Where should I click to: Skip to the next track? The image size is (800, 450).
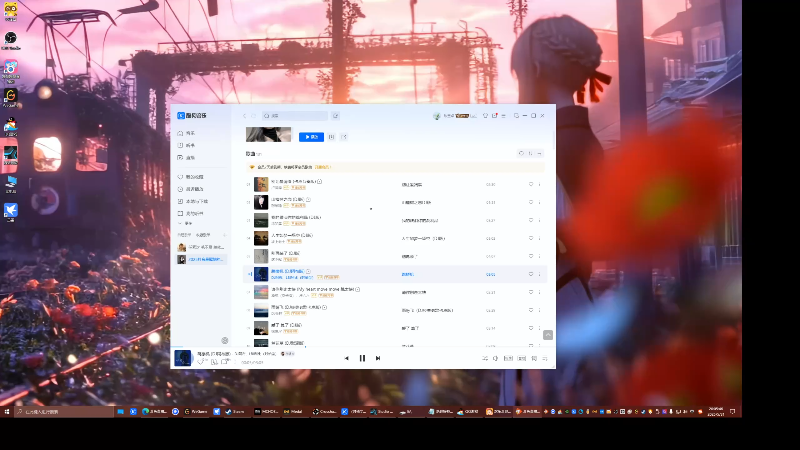point(378,358)
